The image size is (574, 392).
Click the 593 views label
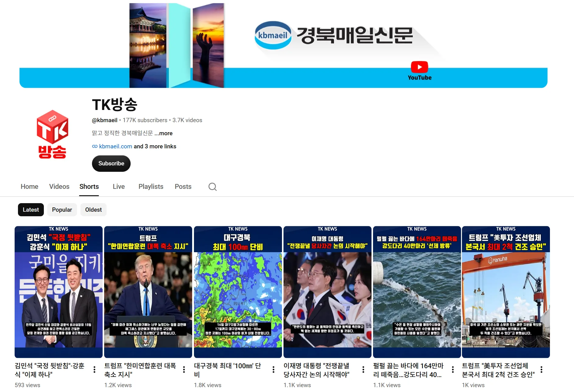27,385
